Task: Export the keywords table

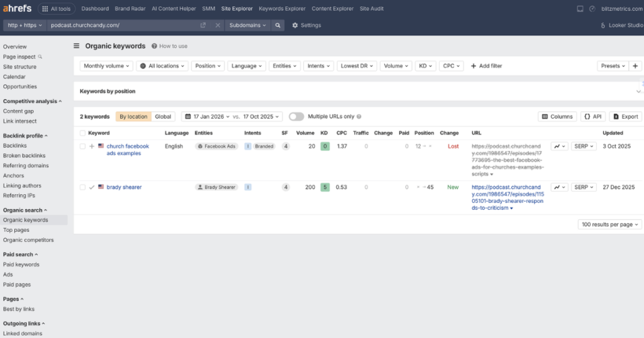Action: coord(626,116)
